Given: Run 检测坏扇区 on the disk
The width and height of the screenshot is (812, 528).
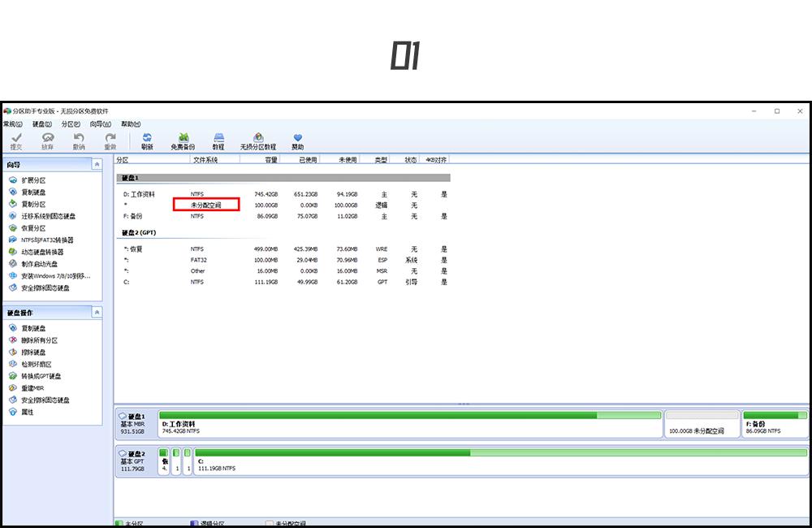Looking at the screenshot, I should (x=31, y=364).
